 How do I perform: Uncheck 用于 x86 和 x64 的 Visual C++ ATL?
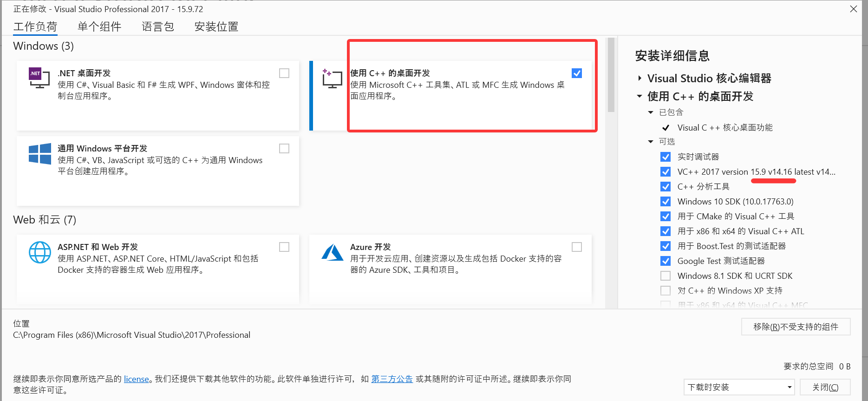666,231
